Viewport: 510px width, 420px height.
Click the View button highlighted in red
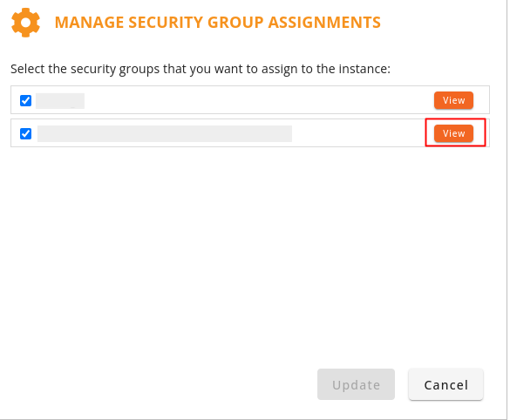453,133
